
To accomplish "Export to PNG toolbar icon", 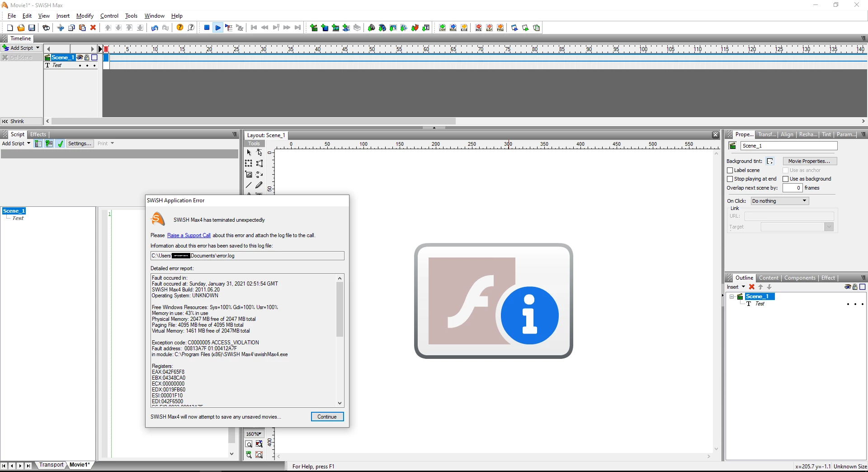I will pos(500,28).
